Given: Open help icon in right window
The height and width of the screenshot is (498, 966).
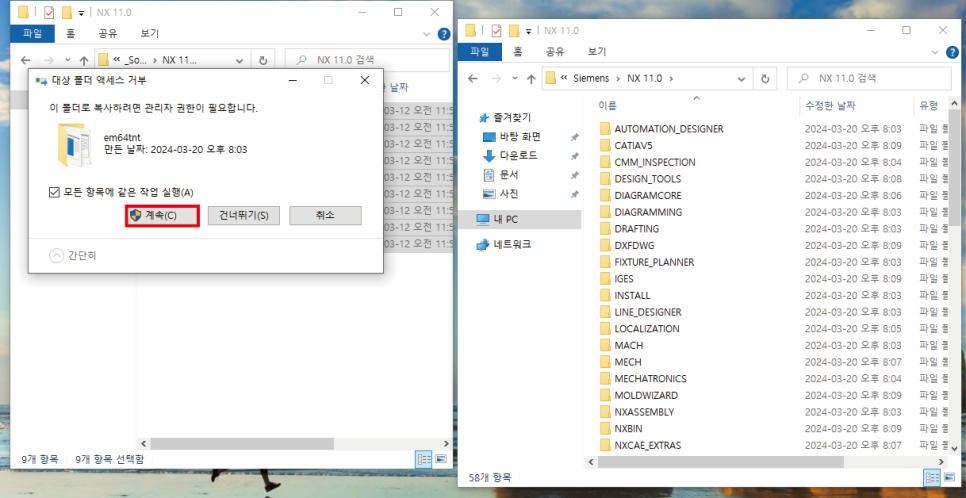Looking at the screenshot, I should 952,52.
